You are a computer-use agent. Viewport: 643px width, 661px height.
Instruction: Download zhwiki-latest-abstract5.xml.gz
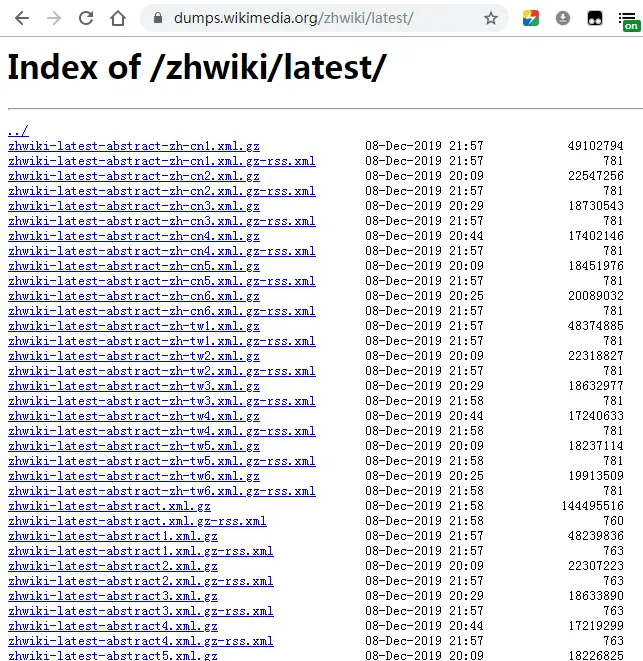tap(113, 656)
